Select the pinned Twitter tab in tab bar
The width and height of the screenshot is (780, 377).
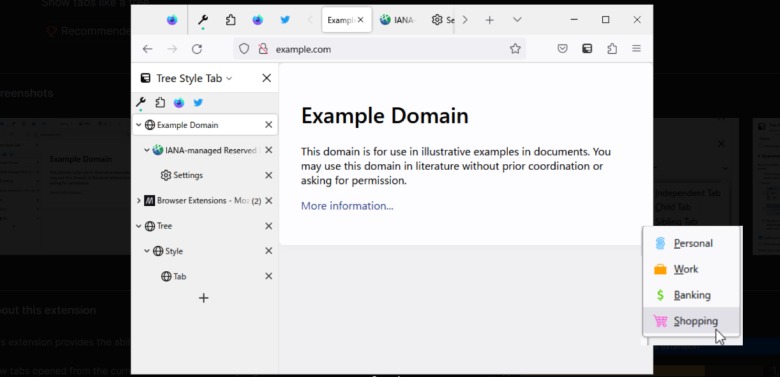point(285,20)
